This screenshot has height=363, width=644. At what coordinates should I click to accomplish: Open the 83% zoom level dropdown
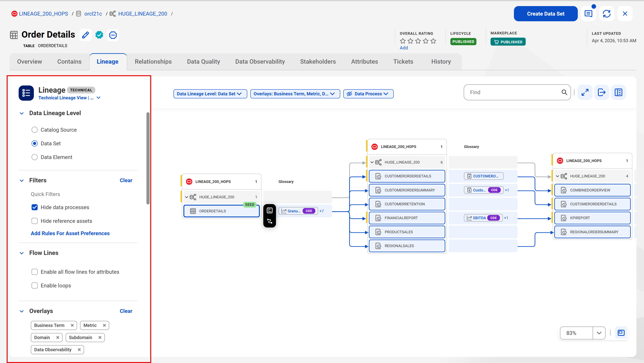point(599,333)
